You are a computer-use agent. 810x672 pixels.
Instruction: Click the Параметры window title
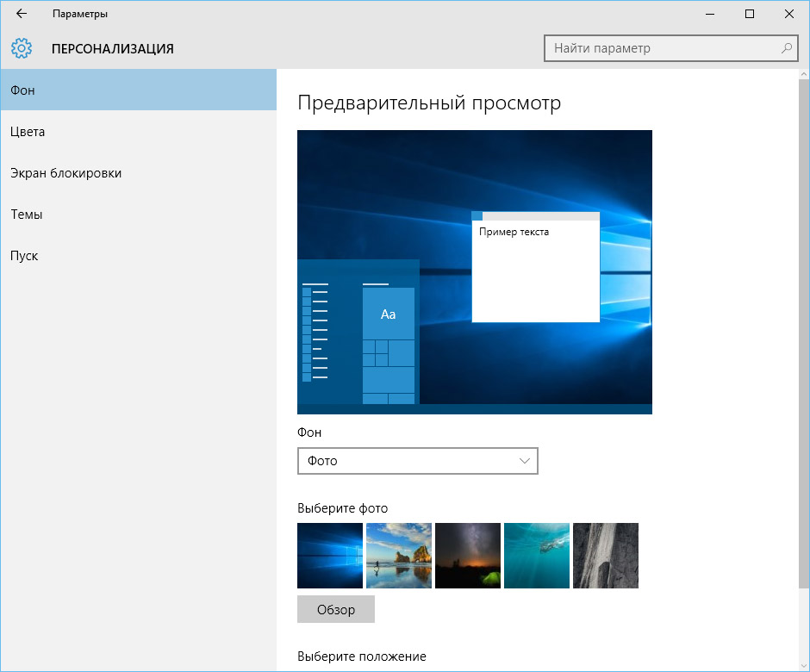(x=80, y=14)
